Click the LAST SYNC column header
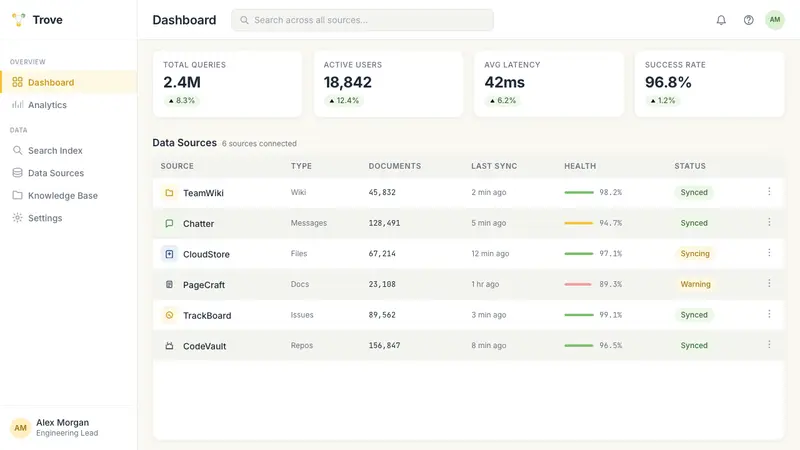800x450 pixels. (494, 166)
